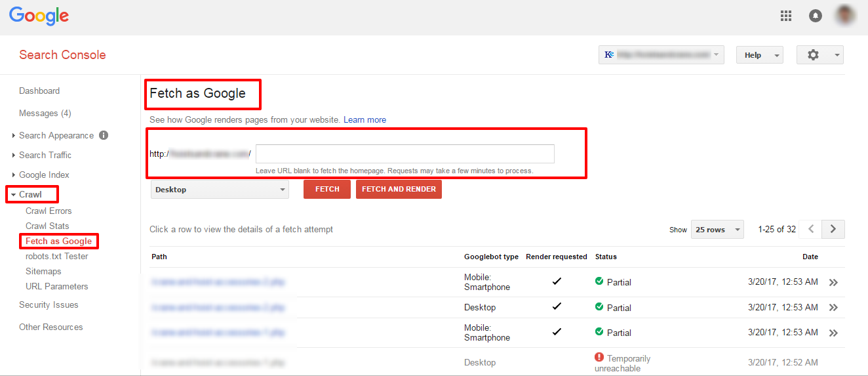Select Fetch as Google in the sidebar
Viewport: 868px width, 376px height.
pos(58,241)
